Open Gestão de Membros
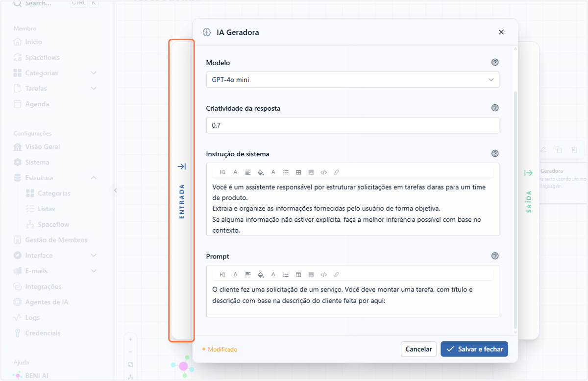Image resolution: width=588 pixels, height=381 pixels. (56, 240)
